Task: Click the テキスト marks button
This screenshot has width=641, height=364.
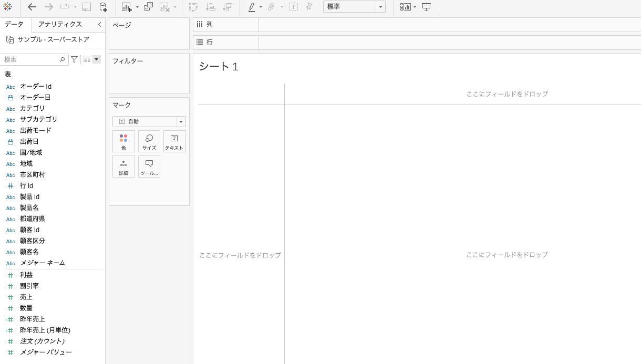Action: (174, 141)
